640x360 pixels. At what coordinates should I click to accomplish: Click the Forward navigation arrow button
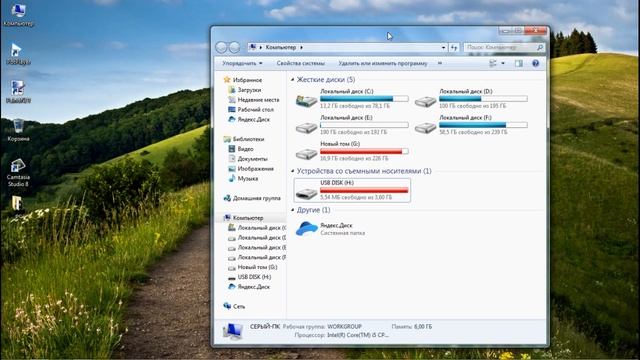coord(235,47)
